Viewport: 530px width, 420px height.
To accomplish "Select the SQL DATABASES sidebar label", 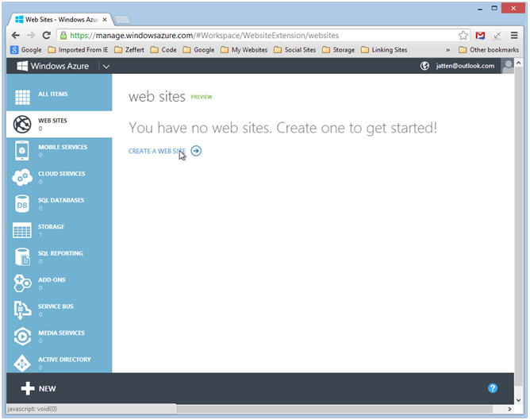I will point(61,200).
